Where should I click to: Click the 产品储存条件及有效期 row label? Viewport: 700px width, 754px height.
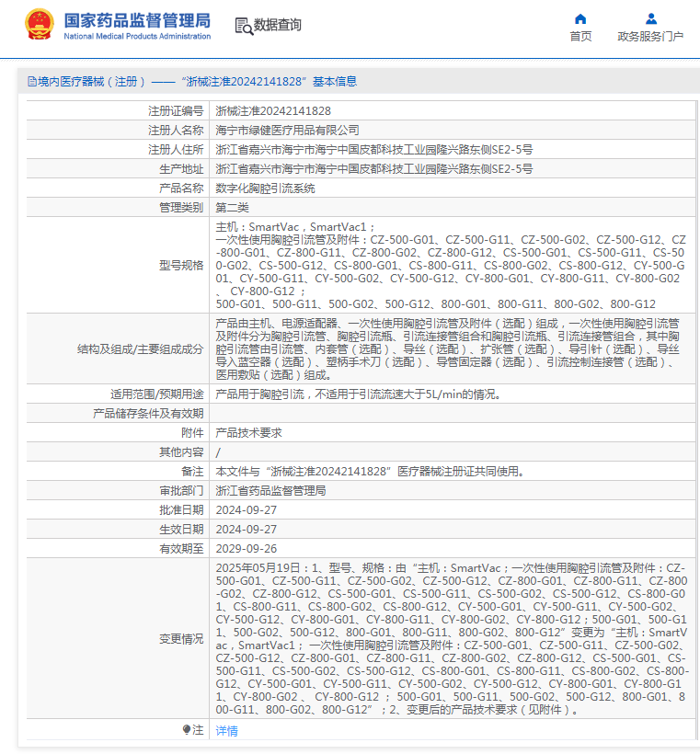148,414
